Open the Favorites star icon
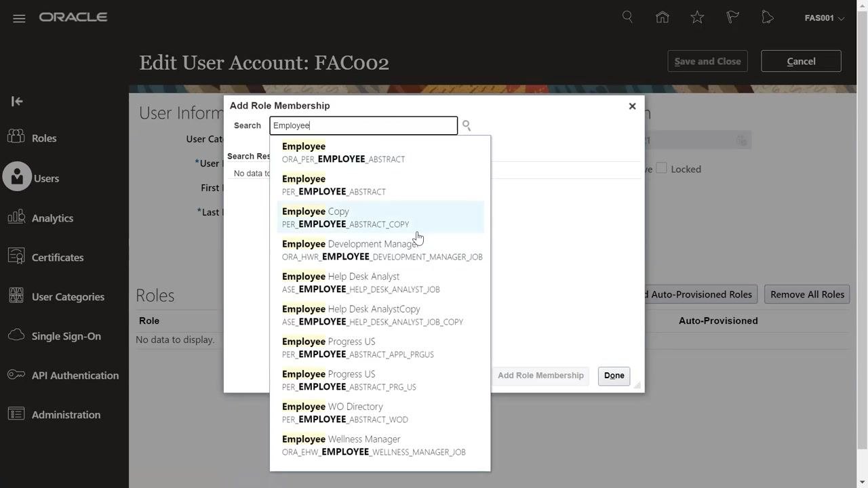 pyautogui.click(x=697, y=17)
